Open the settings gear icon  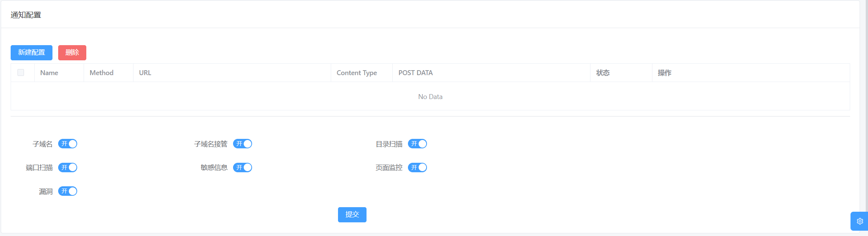[860, 221]
